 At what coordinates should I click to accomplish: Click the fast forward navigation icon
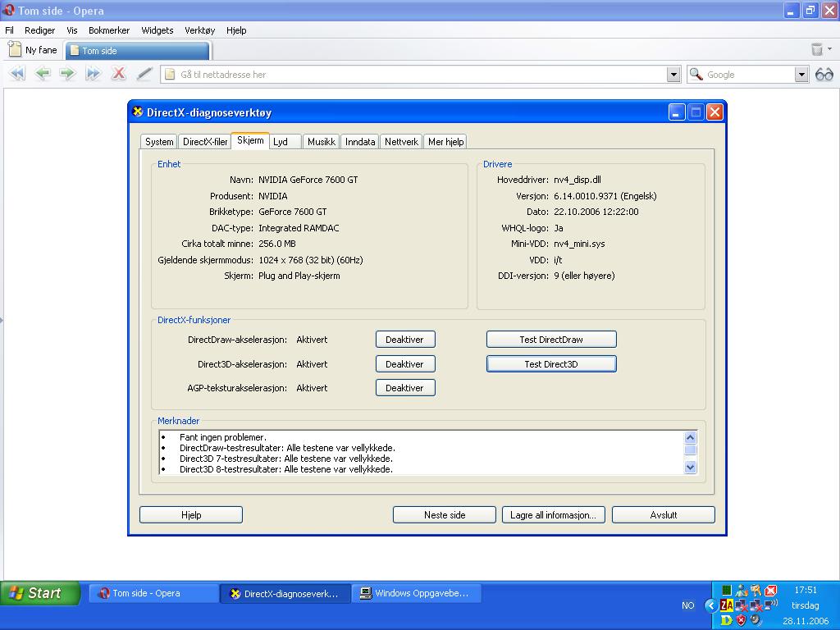tap(94, 73)
